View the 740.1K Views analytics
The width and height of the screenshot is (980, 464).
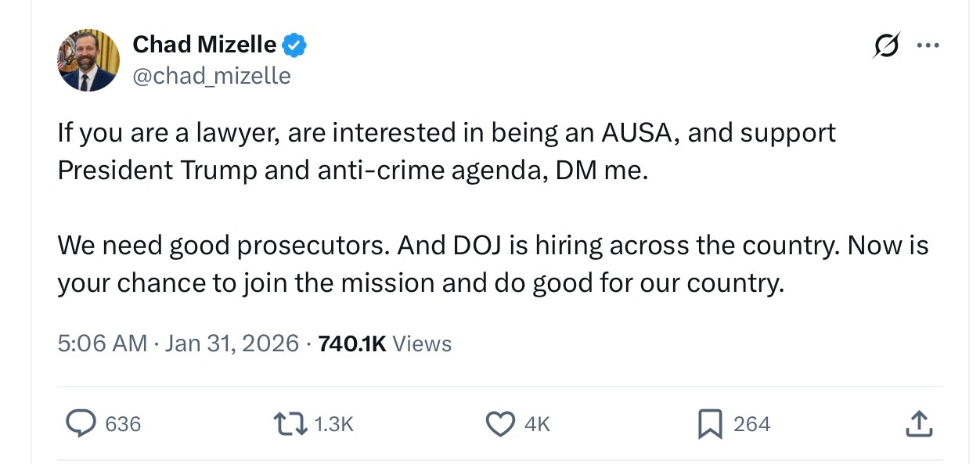[385, 344]
